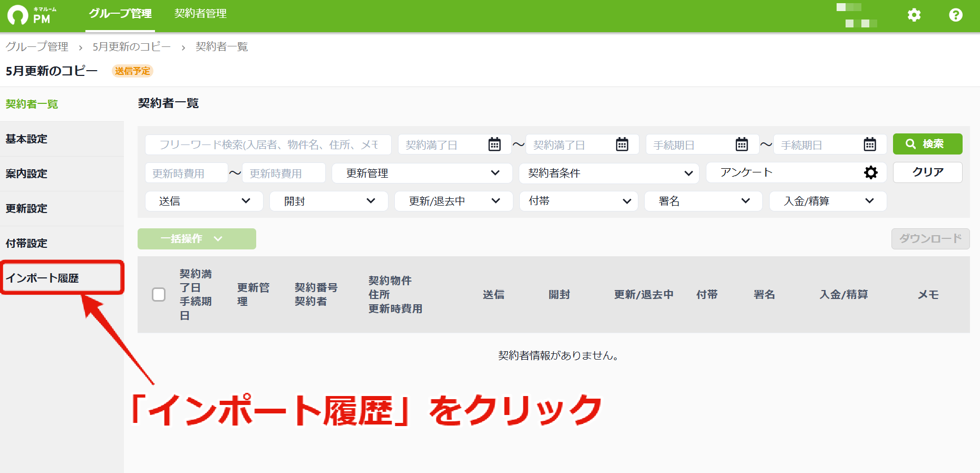
Task: Open calendar for first 契約満了日 field
Action: click(494, 144)
